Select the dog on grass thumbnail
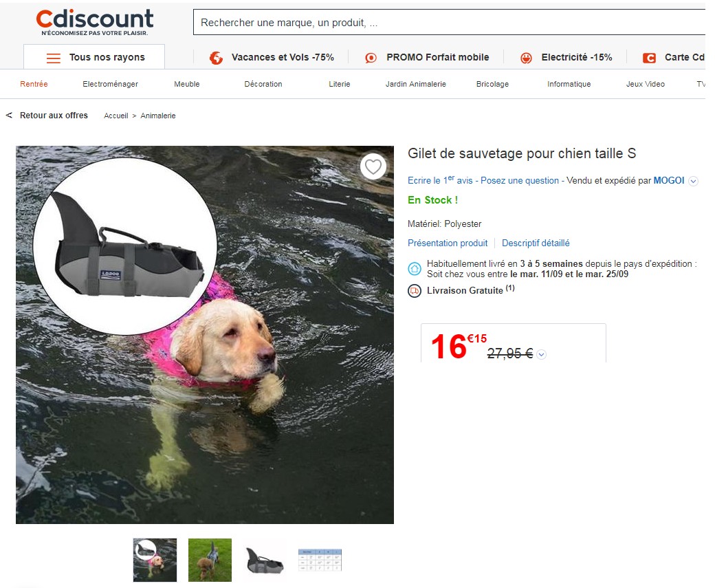 (210, 560)
